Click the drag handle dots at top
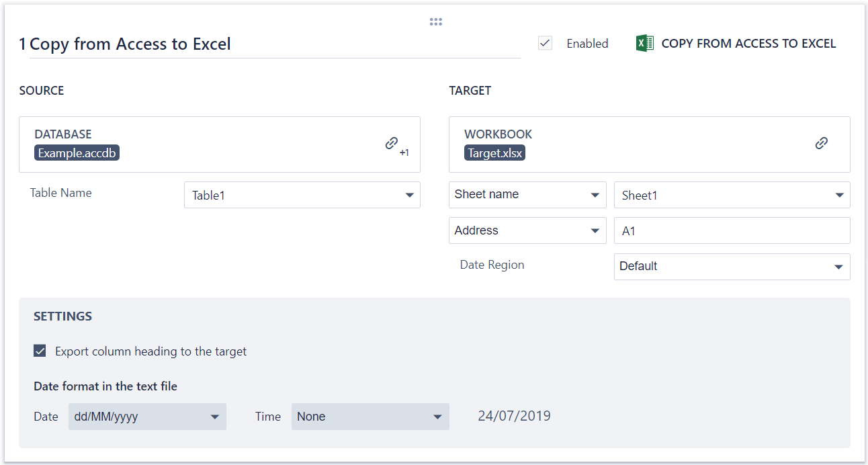The height and width of the screenshot is (465, 868). 436,22
